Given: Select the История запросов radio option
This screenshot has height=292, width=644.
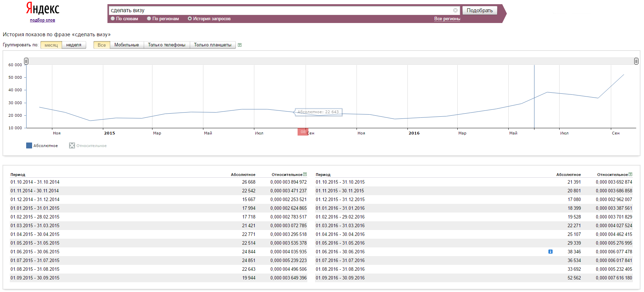Looking at the screenshot, I should 190,18.
